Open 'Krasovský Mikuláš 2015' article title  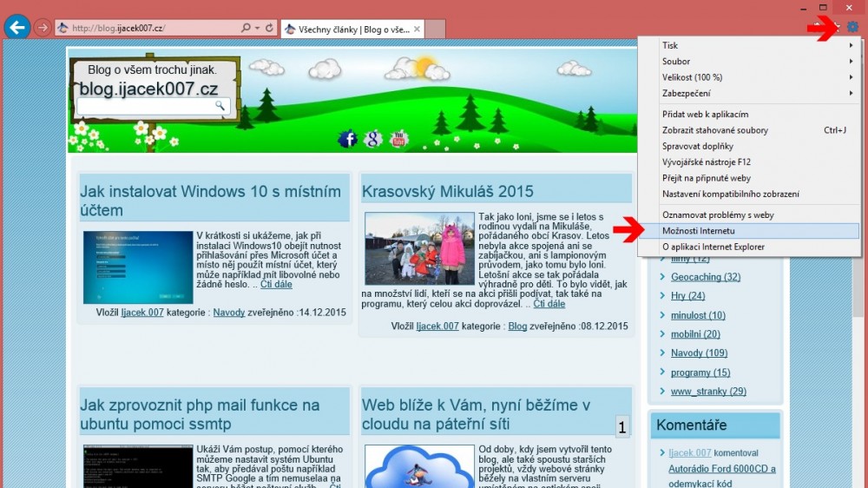coord(447,192)
